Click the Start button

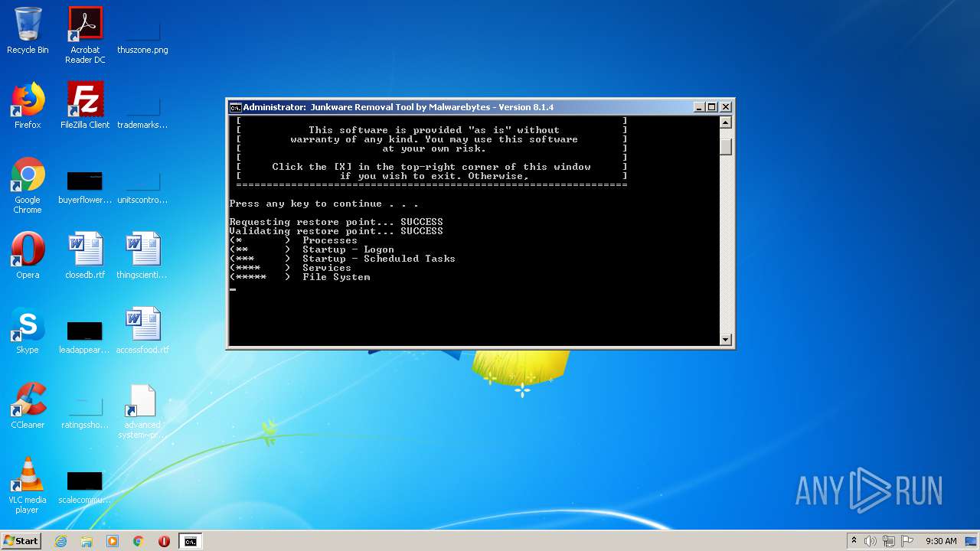(x=21, y=541)
